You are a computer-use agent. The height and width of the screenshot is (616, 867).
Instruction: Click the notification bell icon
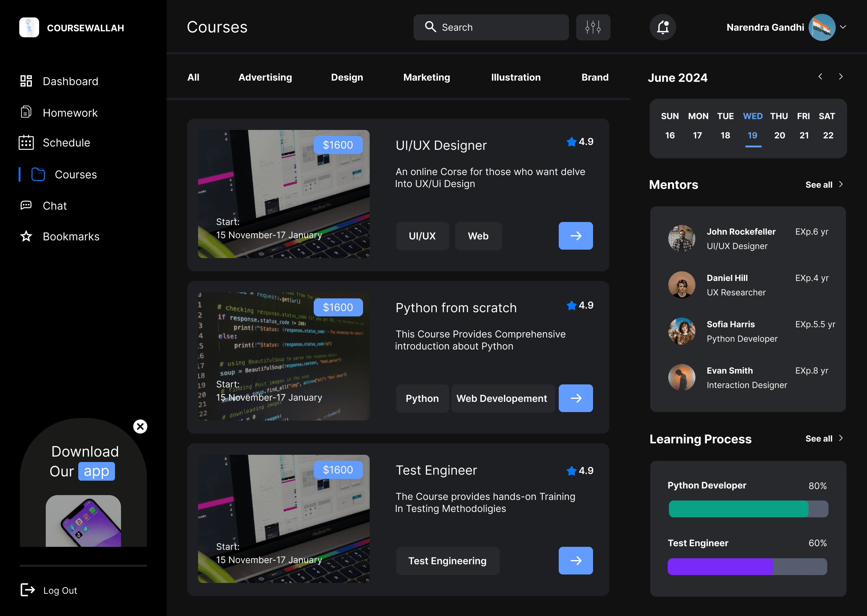click(663, 27)
